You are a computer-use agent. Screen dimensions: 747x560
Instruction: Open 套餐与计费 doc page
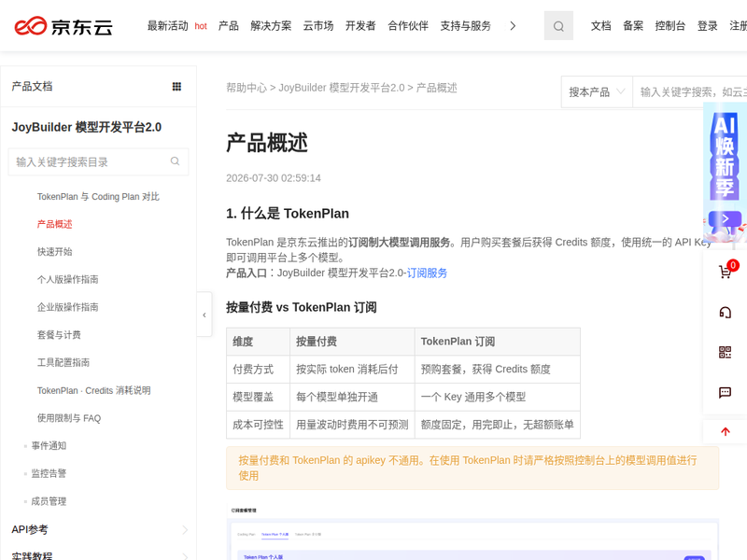pyautogui.click(x=59, y=335)
